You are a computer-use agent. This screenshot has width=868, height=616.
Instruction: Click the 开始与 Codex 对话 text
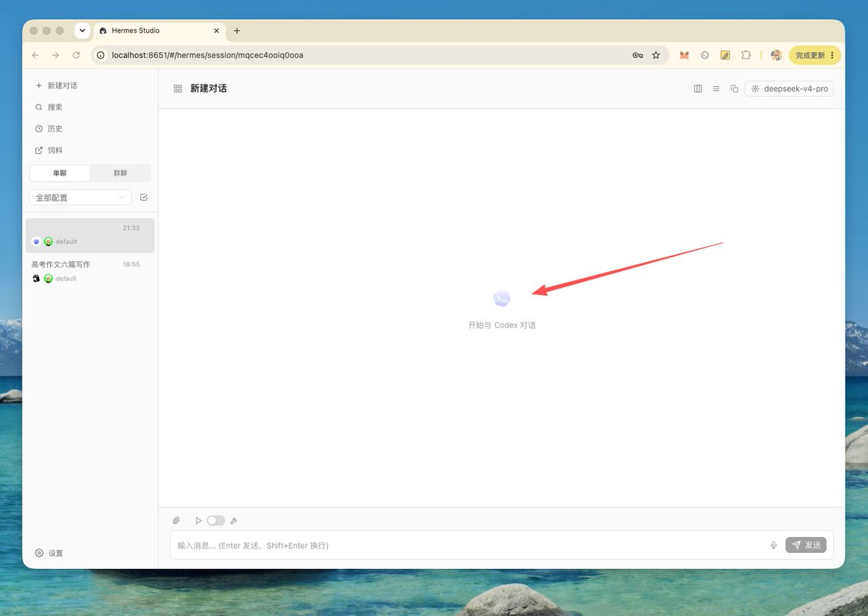point(502,325)
